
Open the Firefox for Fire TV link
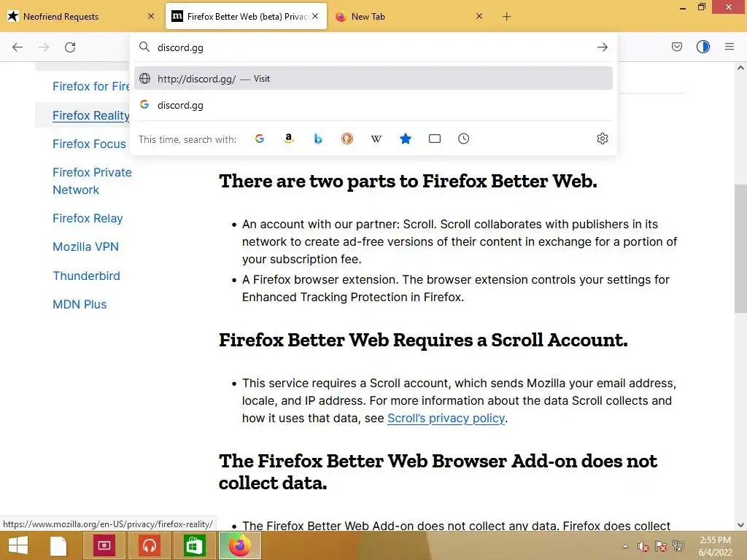click(x=91, y=86)
